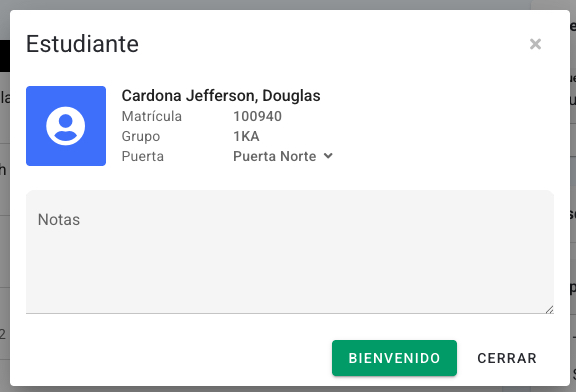Close the Estudiante dialog with the X icon
Viewport: 576px width, 392px height.
tap(535, 44)
